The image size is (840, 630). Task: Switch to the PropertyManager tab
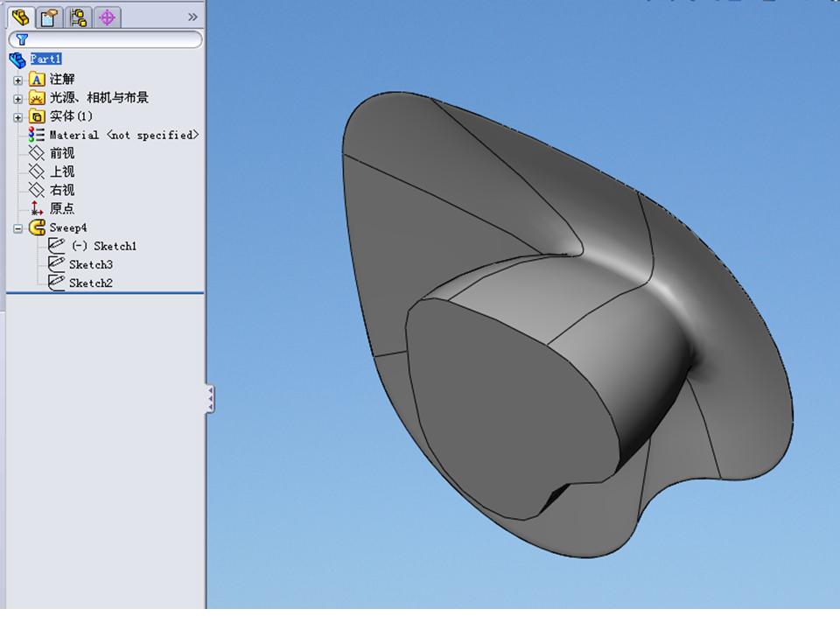(x=49, y=17)
